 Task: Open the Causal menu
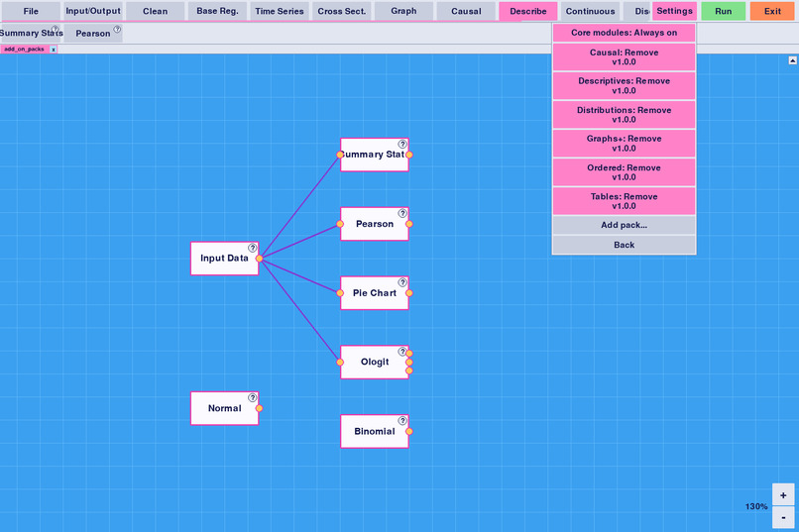click(x=466, y=11)
